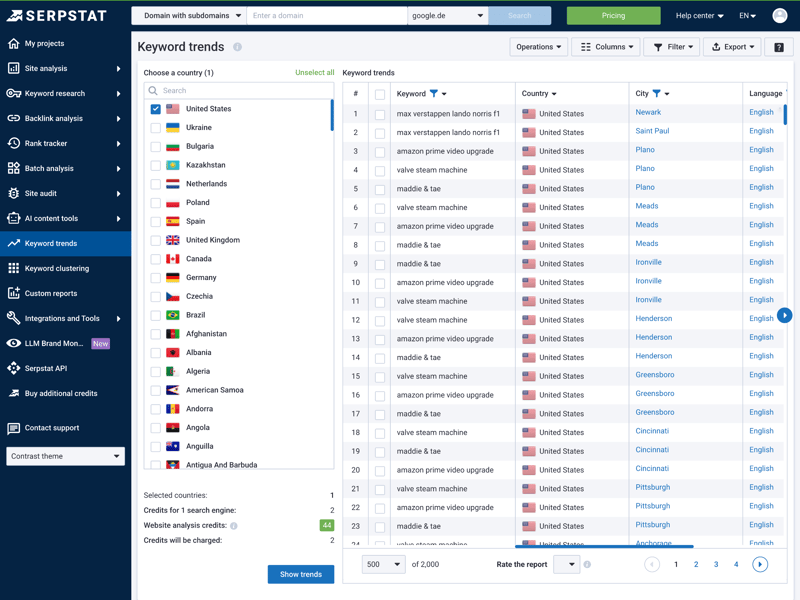Click the country list vertical scrollbar
The width and height of the screenshot is (800, 600).
click(x=332, y=115)
